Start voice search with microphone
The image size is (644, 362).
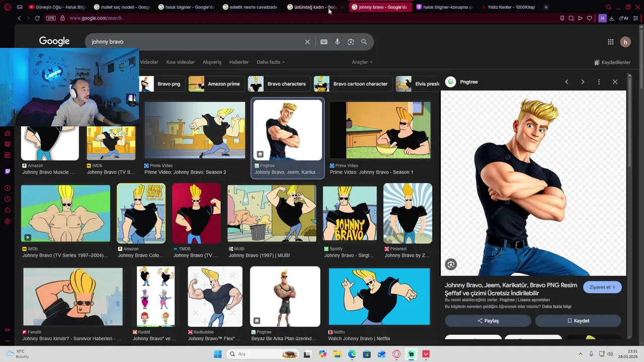(338, 42)
